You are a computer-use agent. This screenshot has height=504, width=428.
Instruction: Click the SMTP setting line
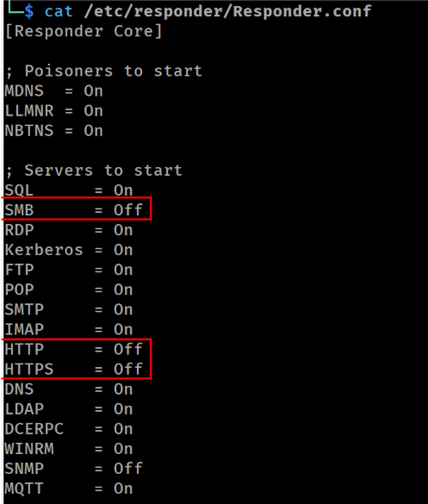(68, 310)
